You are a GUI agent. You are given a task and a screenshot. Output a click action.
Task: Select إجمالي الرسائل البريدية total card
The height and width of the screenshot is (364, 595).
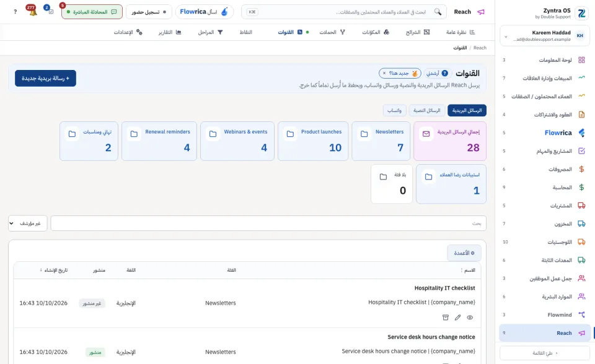(450, 141)
